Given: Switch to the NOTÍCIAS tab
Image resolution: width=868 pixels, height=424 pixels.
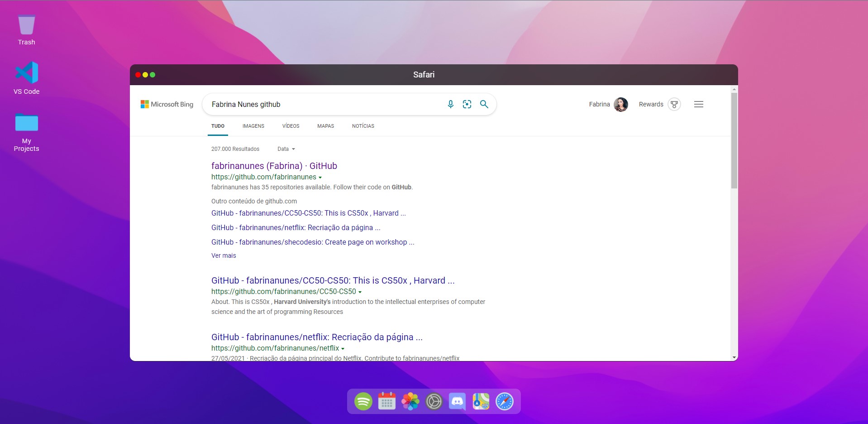Looking at the screenshot, I should pyautogui.click(x=363, y=126).
